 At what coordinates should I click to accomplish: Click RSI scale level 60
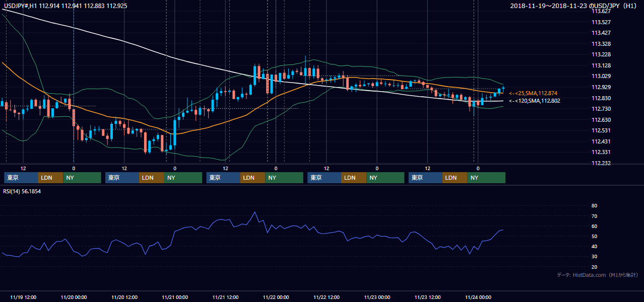click(594, 226)
